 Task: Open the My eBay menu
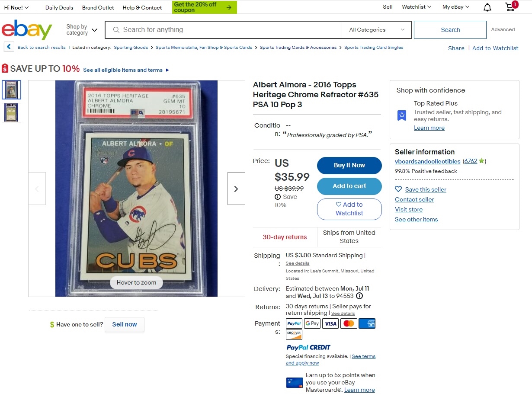[x=456, y=7]
